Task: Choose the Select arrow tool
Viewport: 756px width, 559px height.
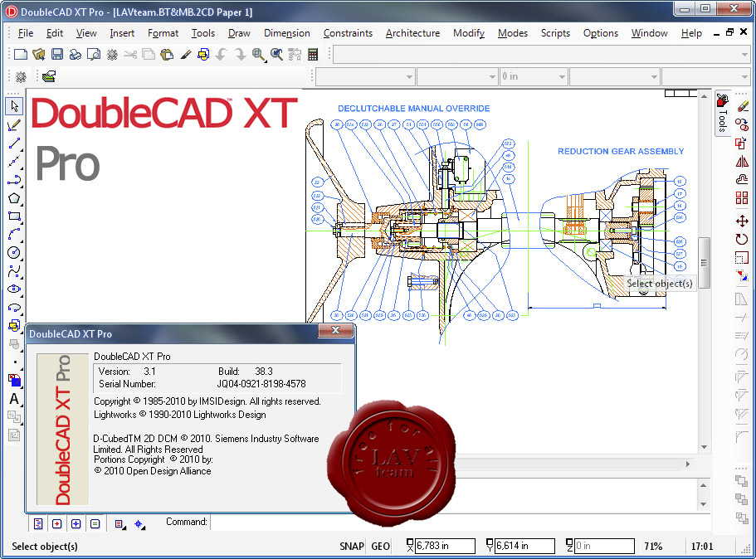Action: point(14,106)
